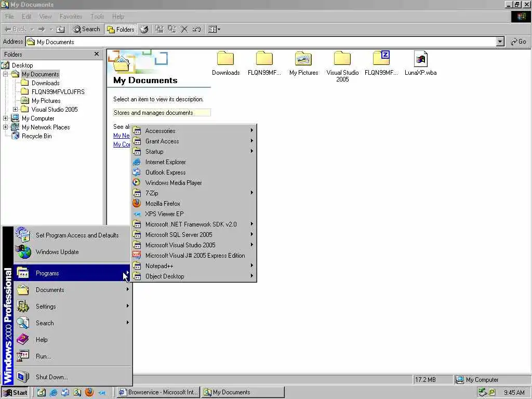
Task: Click the Start button
Action: pyautogui.click(x=15, y=393)
